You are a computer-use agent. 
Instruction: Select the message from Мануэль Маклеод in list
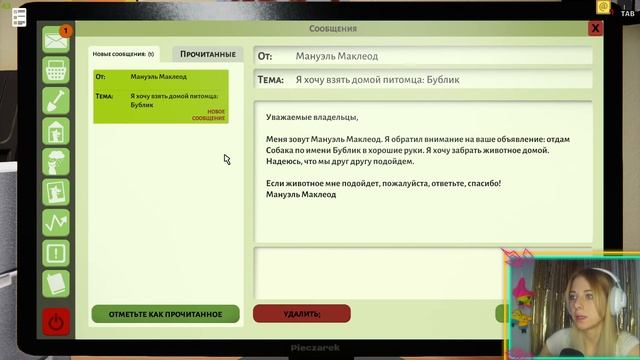(x=161, y=97)
